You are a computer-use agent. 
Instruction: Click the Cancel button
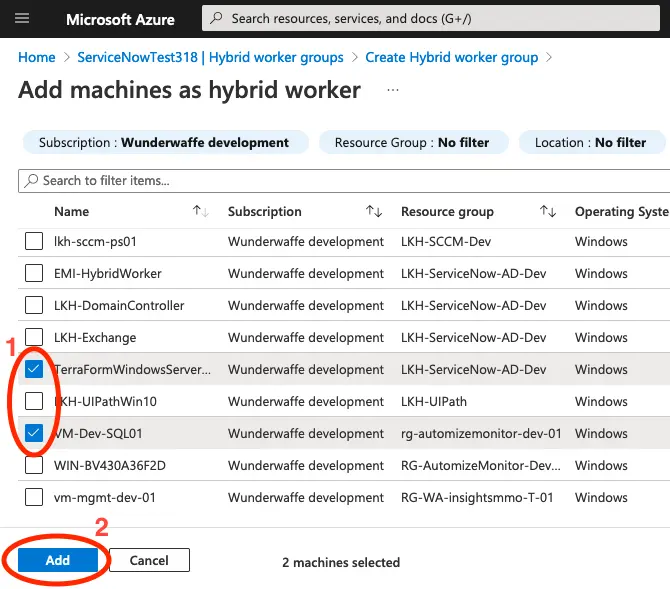click(x=149, y=560)
